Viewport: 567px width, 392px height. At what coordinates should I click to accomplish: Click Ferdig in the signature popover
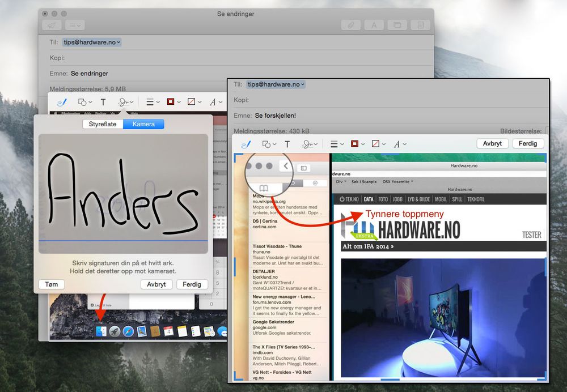tap(192, 284)
